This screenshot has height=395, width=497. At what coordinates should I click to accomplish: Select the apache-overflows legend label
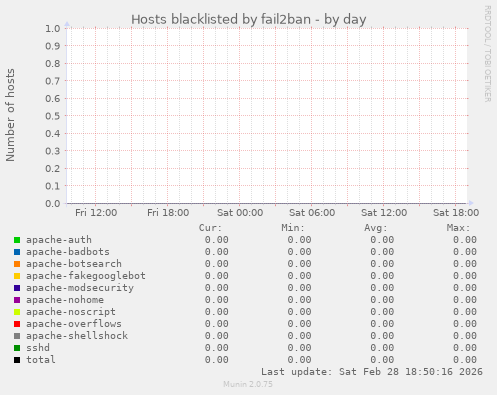coord(74,324)
